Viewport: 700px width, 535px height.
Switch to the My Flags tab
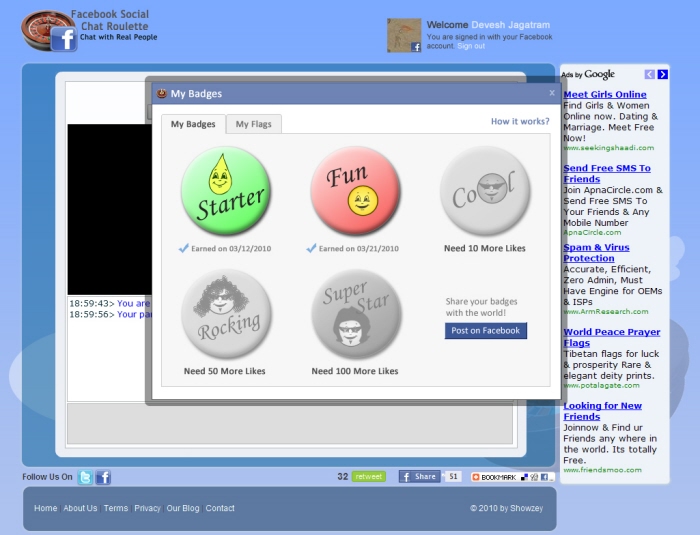(254, 124)
